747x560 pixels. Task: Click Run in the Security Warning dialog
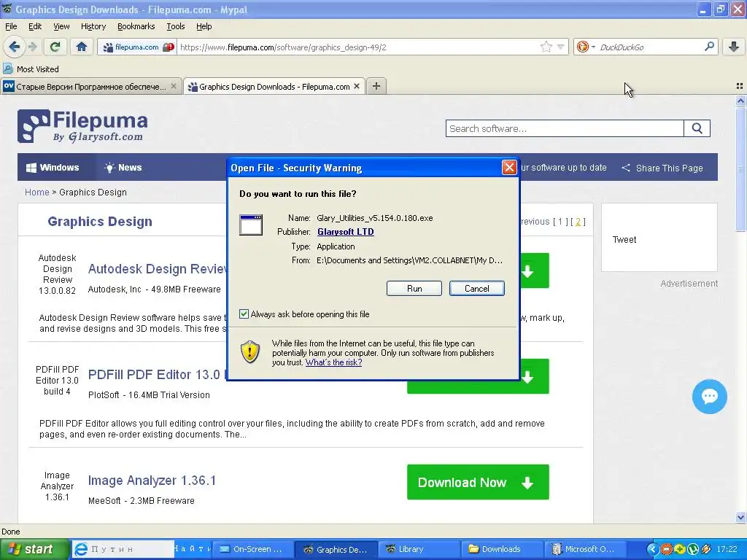pos(414,289)
